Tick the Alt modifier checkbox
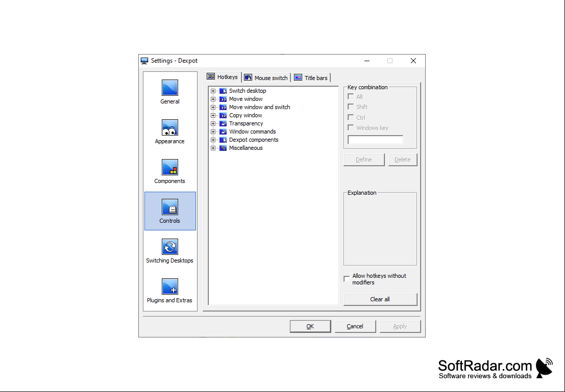Screen dimensions: 565x392 pyautogui.click(x=351, y=96)
